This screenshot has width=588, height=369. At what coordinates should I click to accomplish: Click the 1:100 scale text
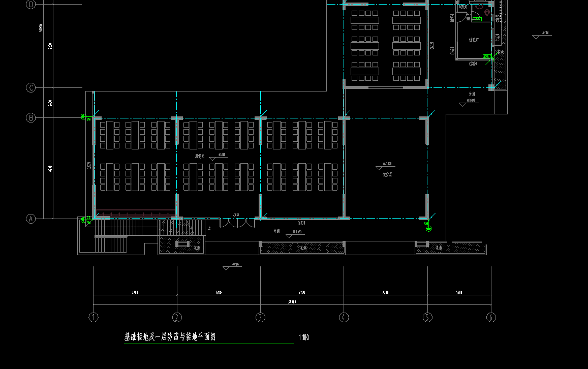(304, 337)
